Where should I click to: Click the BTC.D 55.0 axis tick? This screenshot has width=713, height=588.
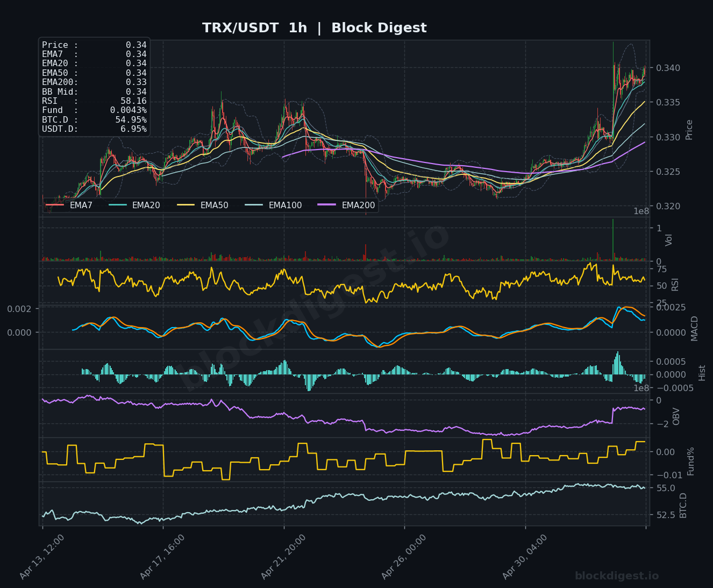[665, 488]
